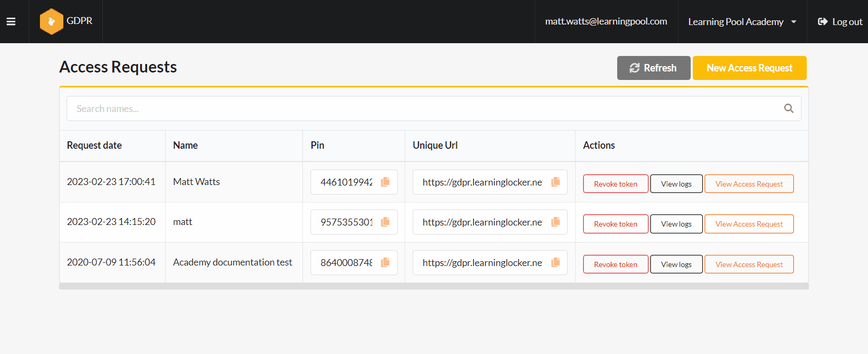868x354 pixels.
Task: Revoke the token for Matt Watts
Action: (616, 184)
